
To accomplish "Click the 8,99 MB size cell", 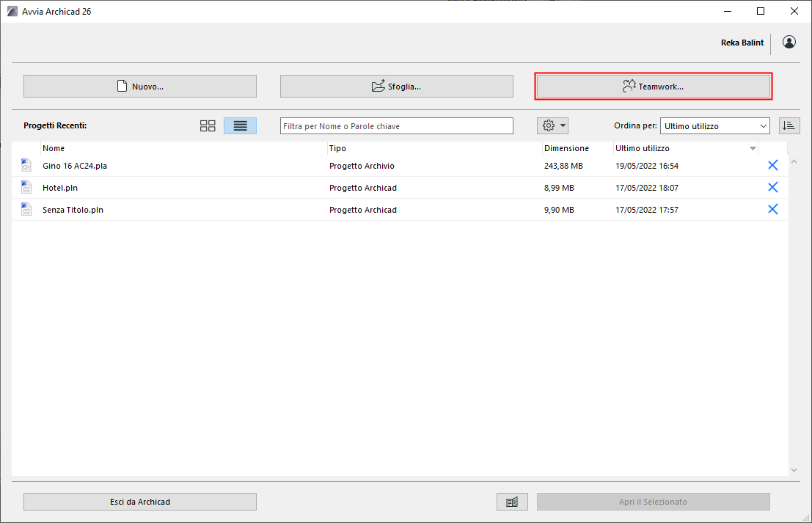I will click(x=559, y=188).
